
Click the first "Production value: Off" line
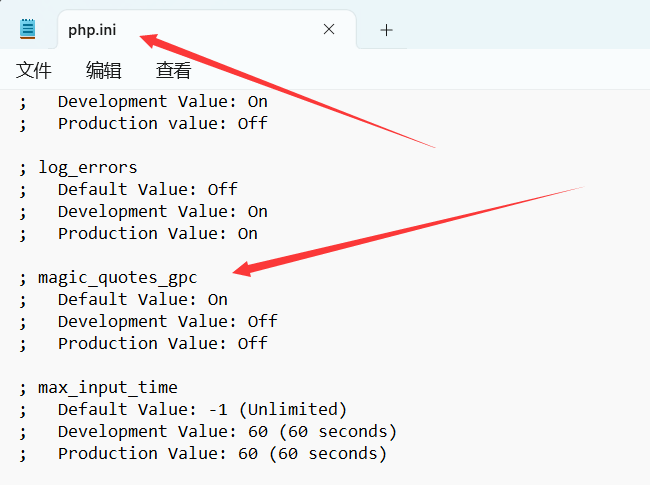tap(162, 123)
